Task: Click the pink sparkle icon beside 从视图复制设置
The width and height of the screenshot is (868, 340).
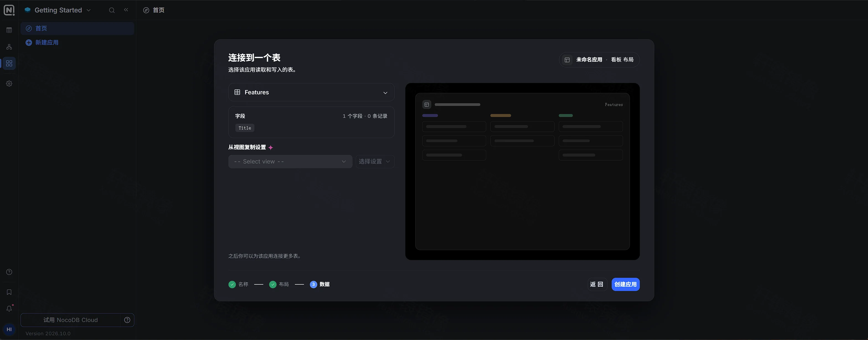Action: pyautogui.click(x=271, y=147)
